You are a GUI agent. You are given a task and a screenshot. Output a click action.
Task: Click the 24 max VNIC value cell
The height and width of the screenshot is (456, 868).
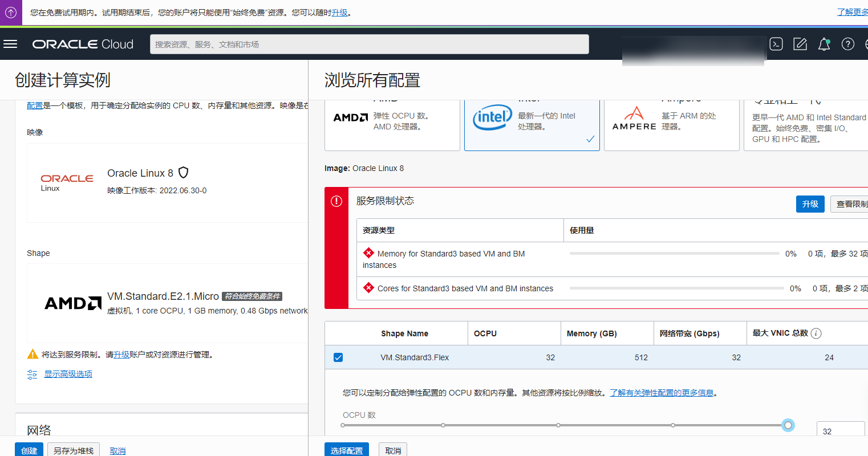coord(829,357)
